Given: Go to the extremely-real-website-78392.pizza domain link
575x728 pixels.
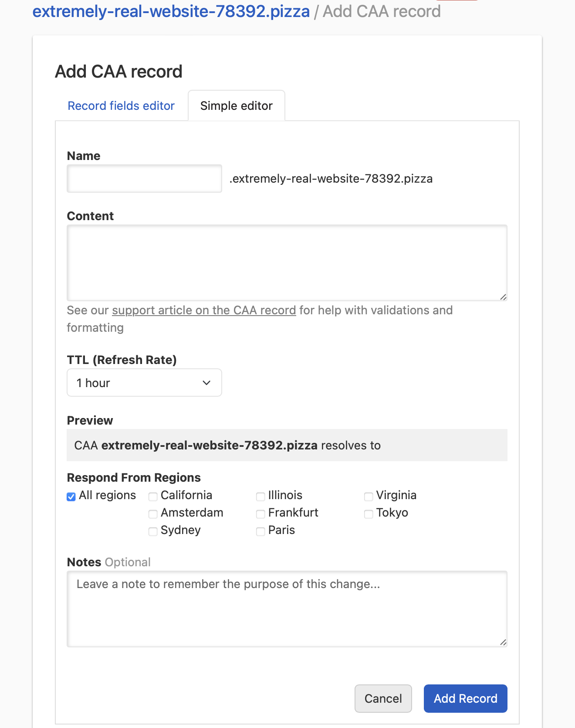Looking at the screenshot, I should point(171,11).
